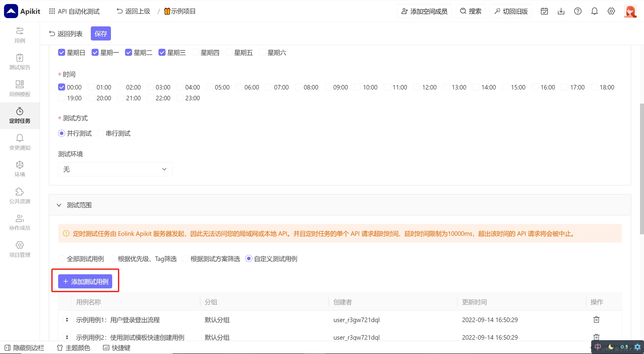Open settings gear icon in header
The height and width of the screenshot is (354, 644).
pyautogui.click(x=611, y=11)
